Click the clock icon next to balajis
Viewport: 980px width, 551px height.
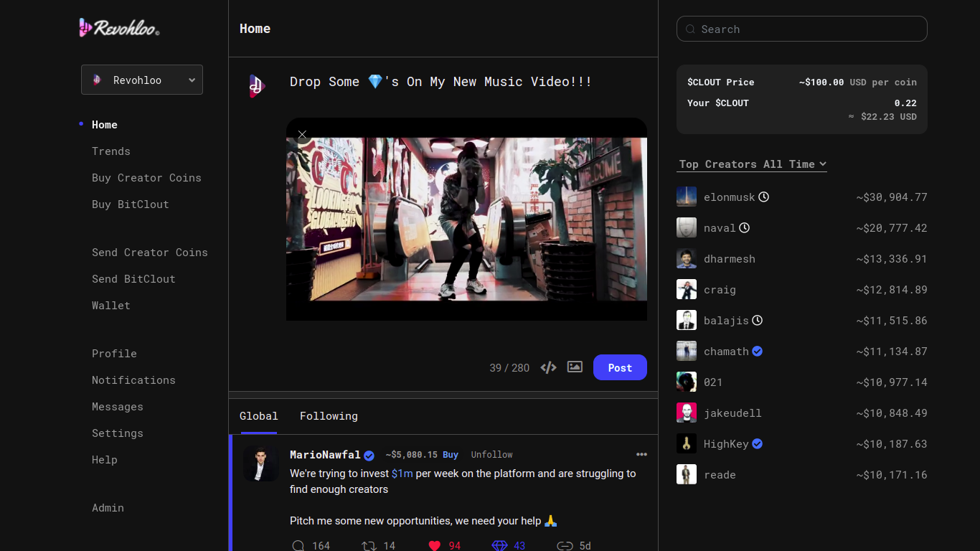point(757,320)
